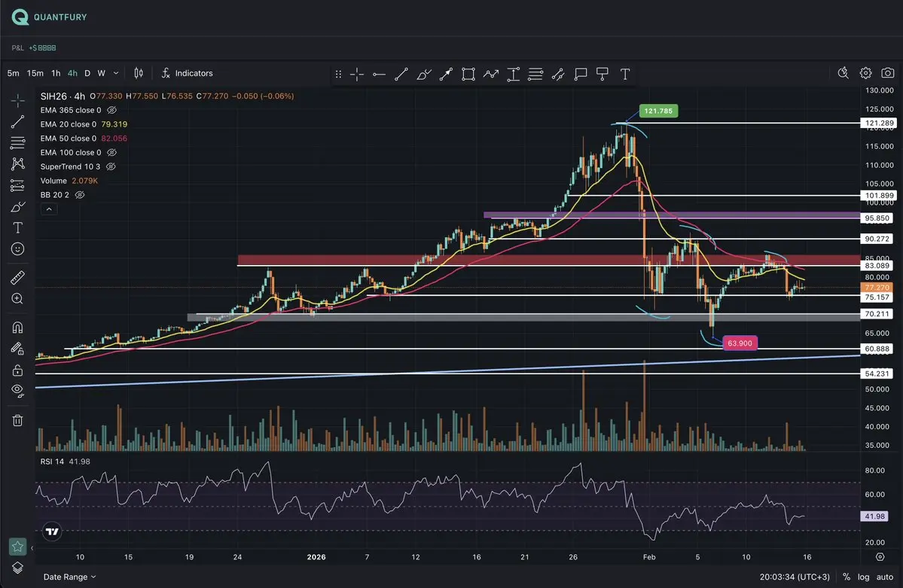Select the signpost note tool
The height and width of the screenshot is (588, 903).
(x=603, y=75)
